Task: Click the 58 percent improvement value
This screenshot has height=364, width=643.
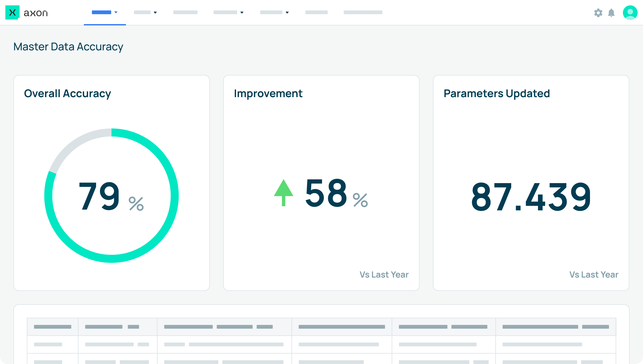Action: pos(337,193)
